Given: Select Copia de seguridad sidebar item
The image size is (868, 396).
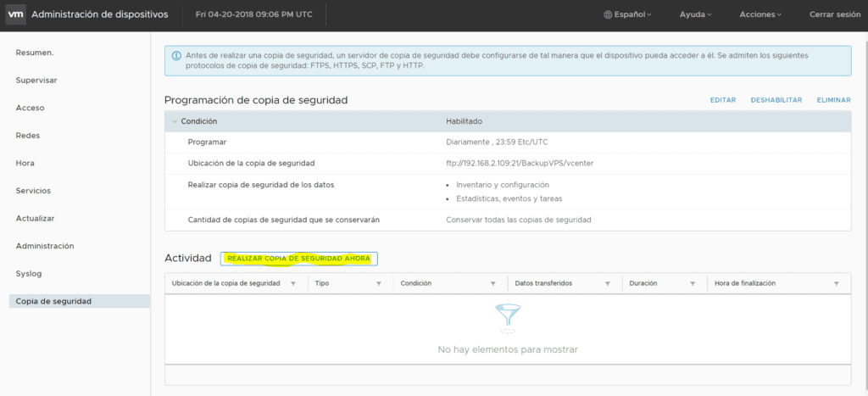Looking at the screenshot, I should click(80, 301).
